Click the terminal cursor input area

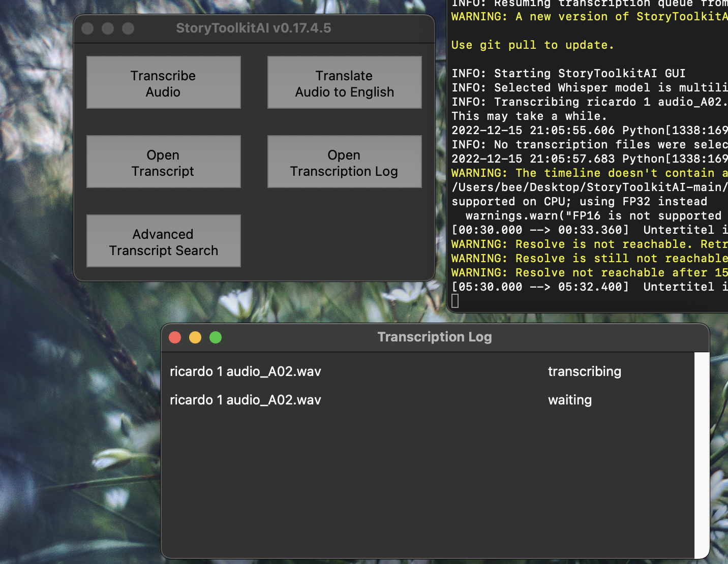pyautogui.click(x=455, y=301)
